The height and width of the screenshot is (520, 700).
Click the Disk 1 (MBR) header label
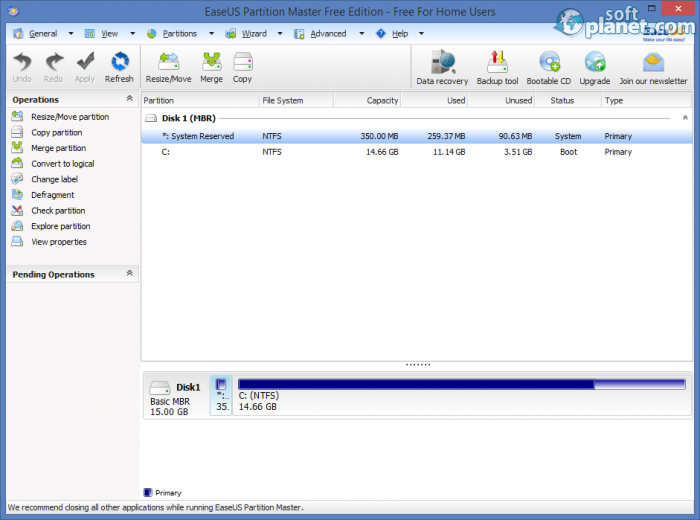click(x=188, y=118)
